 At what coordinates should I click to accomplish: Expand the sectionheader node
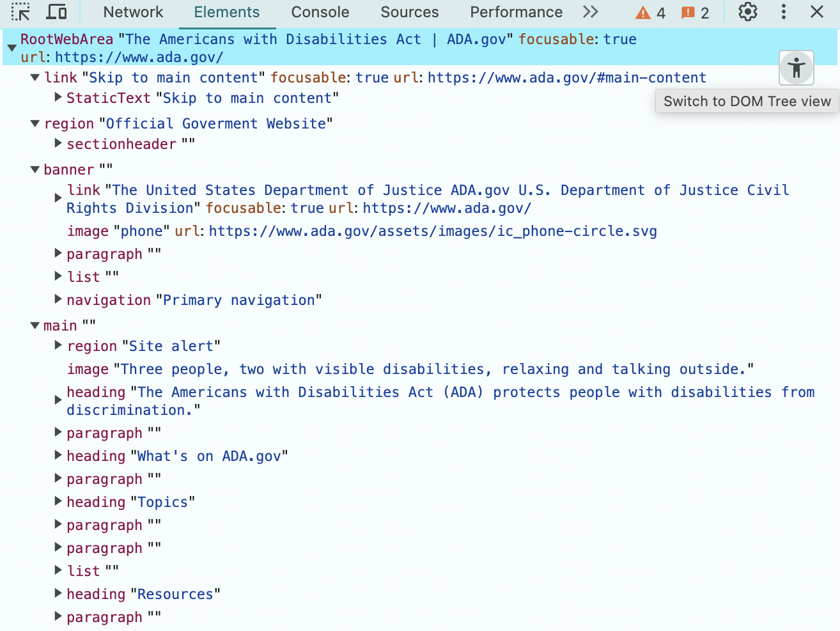[58, 143]
